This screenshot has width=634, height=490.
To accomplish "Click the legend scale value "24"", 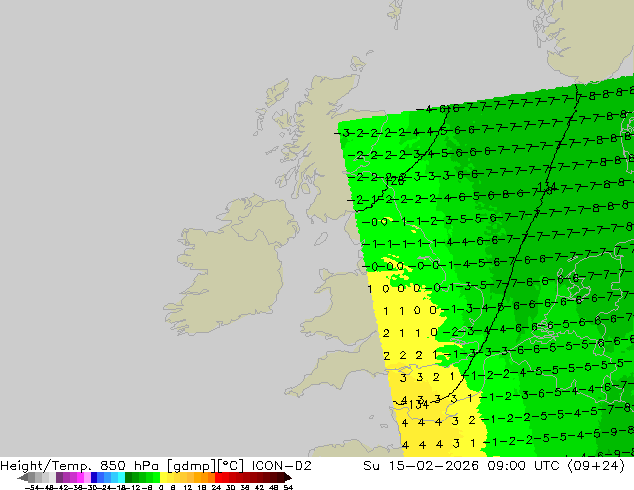I will pos(216,487).
